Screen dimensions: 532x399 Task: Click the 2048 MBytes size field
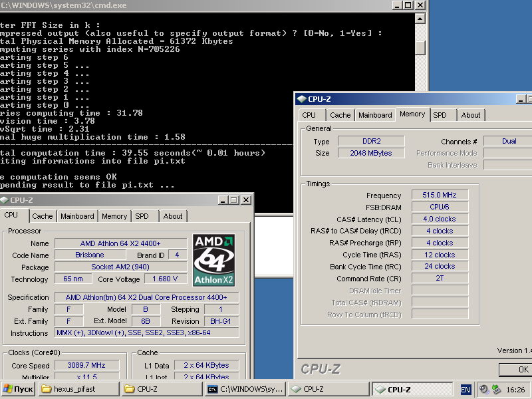(371, 153)
